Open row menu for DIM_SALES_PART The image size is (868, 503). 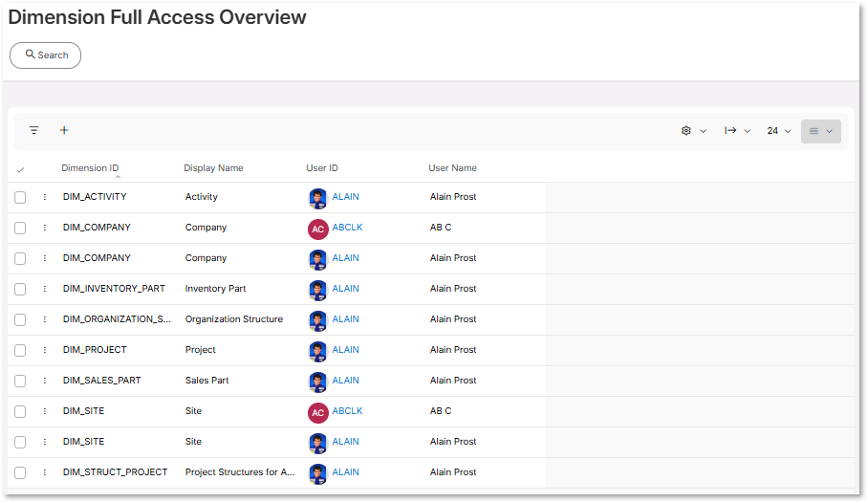tap(45, 380)
